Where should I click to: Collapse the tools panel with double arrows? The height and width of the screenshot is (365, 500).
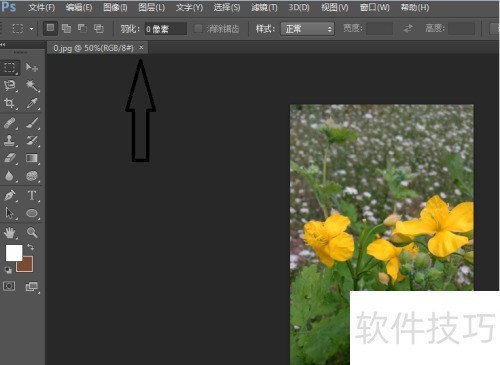pyautogui.click(x=3, y=44)
